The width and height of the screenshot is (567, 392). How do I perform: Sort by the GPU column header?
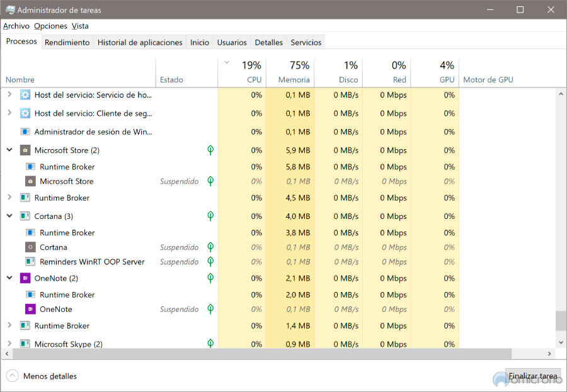click(x=435, y=72)
